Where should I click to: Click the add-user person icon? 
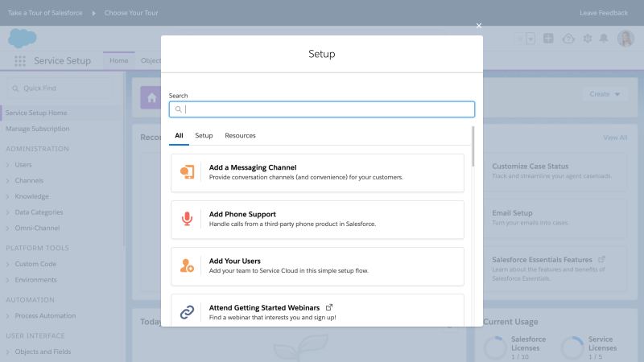187,265
